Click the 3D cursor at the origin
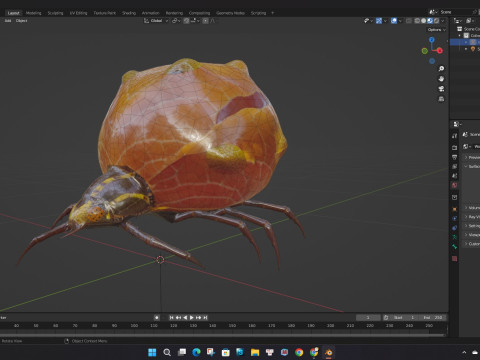The image size is (480, 360). click(160, 260)
